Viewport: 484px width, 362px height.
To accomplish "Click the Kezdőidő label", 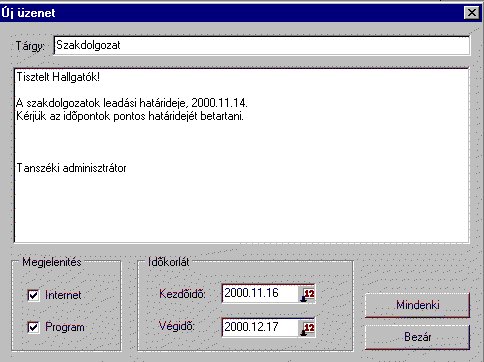I will pos(182,294).
